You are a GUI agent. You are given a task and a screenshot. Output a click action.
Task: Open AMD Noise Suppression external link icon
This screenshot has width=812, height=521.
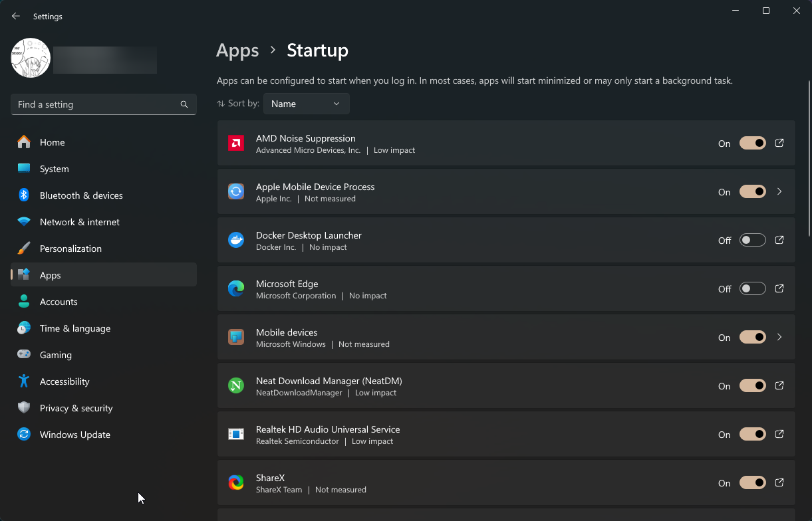(x=779, y=143)
